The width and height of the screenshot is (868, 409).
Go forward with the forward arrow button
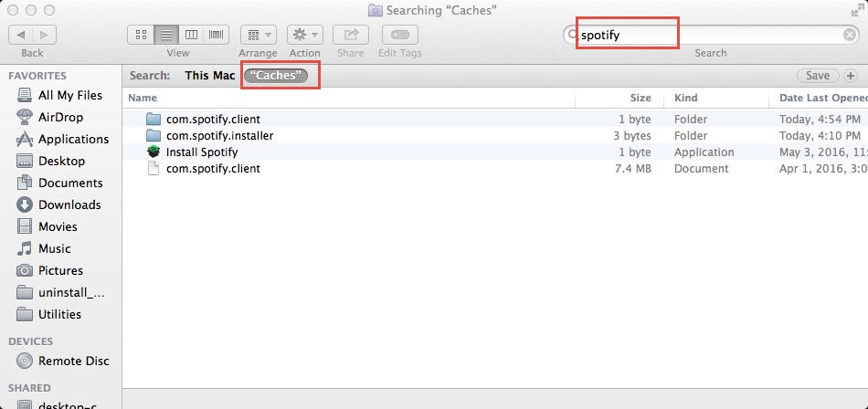(x=44, y=35)
